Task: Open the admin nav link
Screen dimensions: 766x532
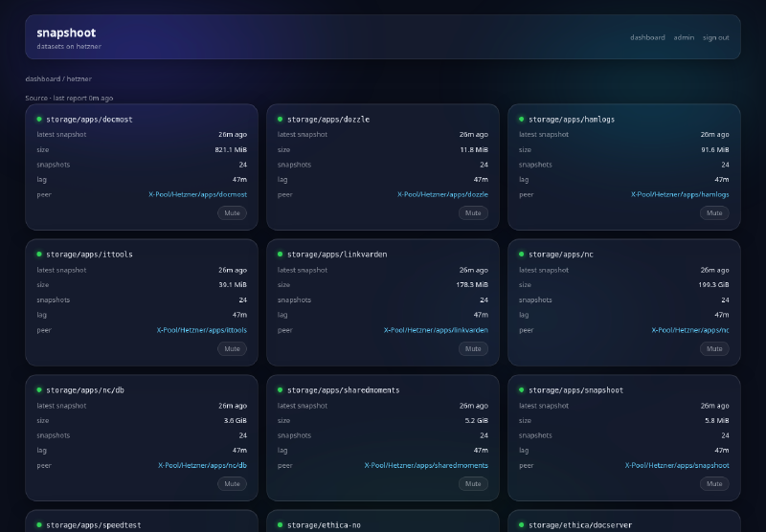Action: tap(684, 37)
